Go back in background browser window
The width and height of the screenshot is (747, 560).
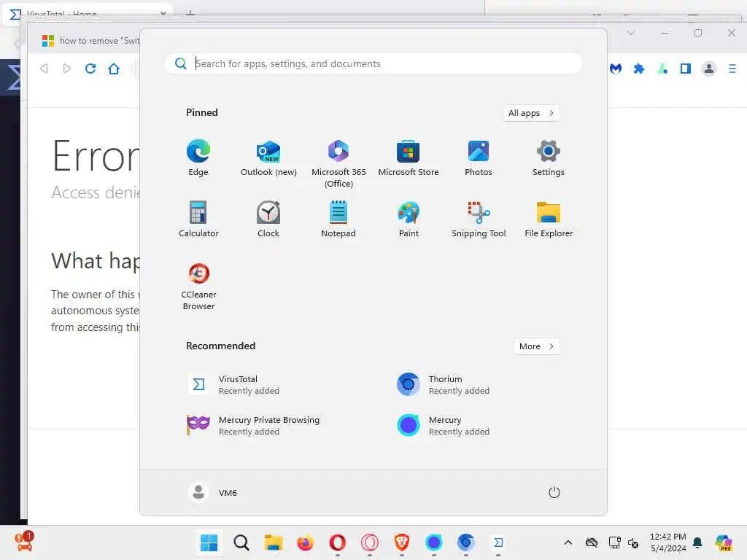(x=44, y=69)
